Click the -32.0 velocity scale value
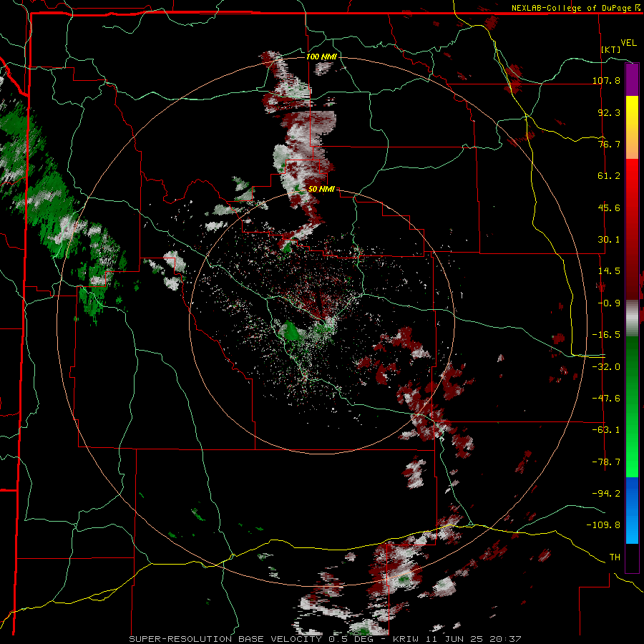644x644 pixels. click(x=607, y=366)
